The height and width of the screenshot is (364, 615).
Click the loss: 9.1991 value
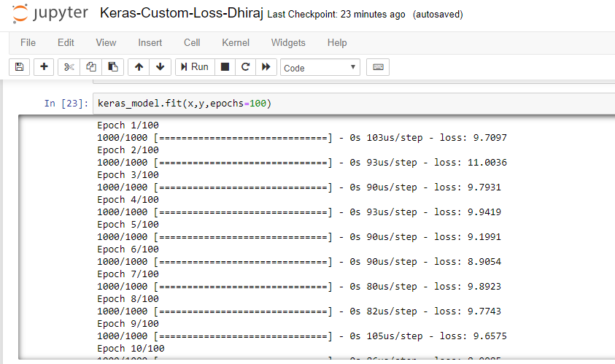468,237
